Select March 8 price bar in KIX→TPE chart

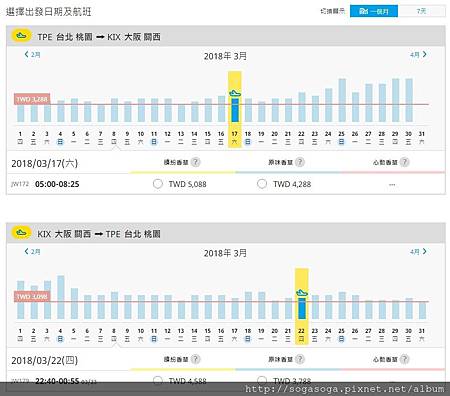(x=114, y=306)
